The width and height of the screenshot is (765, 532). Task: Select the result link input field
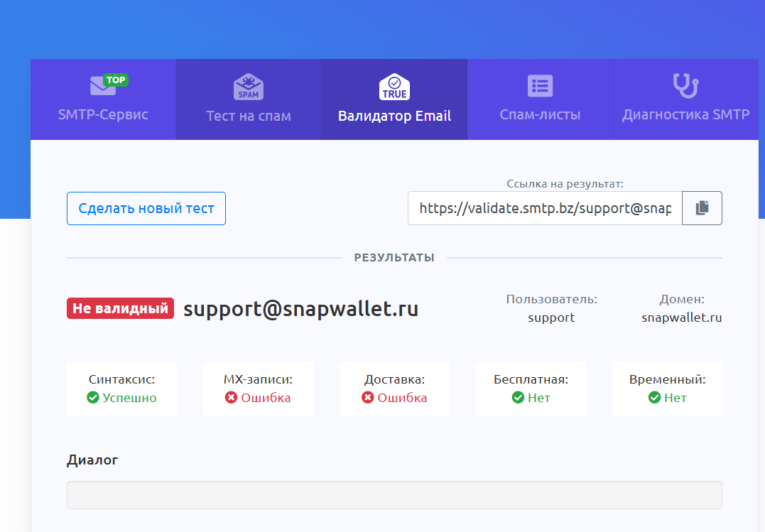point(543,207)
